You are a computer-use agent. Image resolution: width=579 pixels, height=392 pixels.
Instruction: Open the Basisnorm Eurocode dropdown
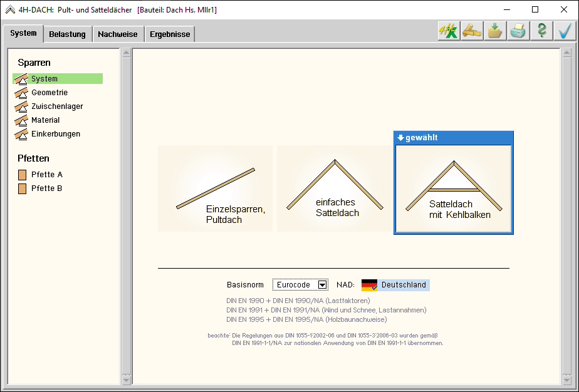click(x=323, y=285)
